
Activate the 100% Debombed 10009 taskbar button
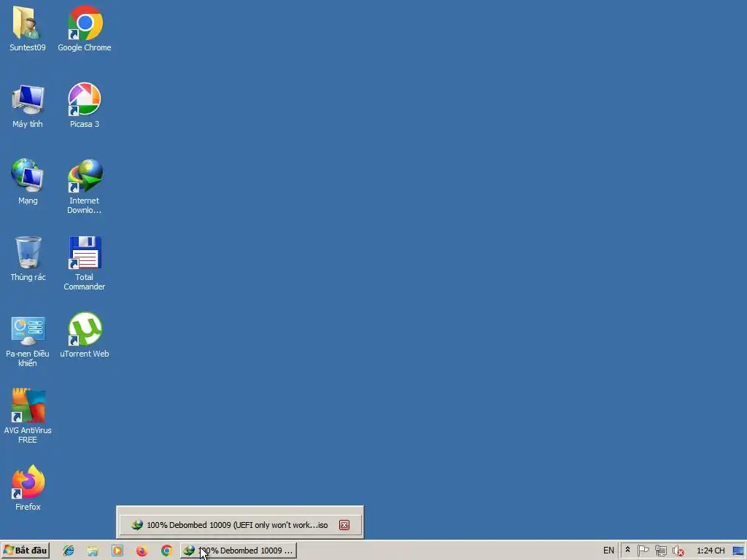tap(239, 551)
